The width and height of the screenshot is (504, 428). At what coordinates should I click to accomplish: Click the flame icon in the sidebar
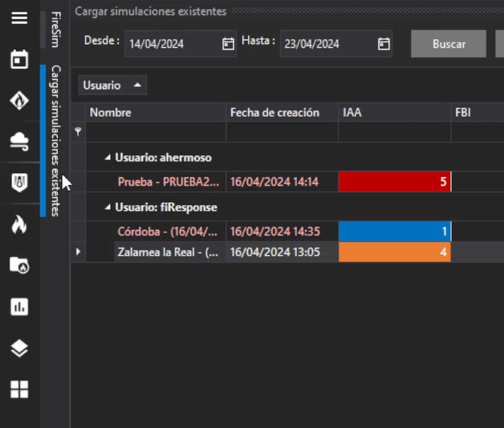pos(19,225)
